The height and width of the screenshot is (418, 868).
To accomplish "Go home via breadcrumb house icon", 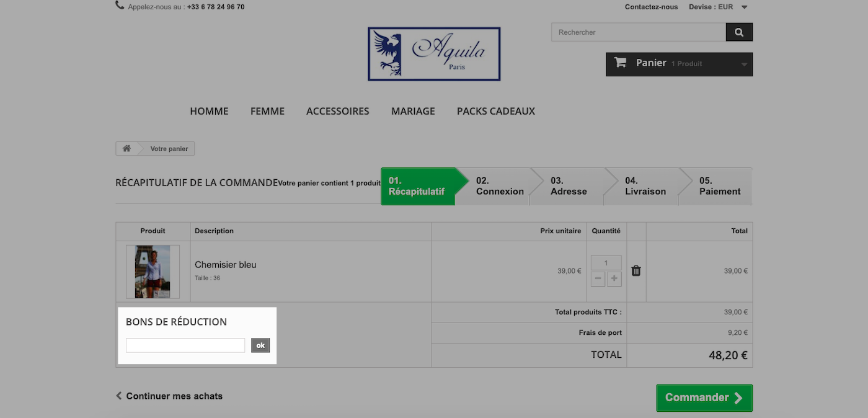I will pos(126,149).
